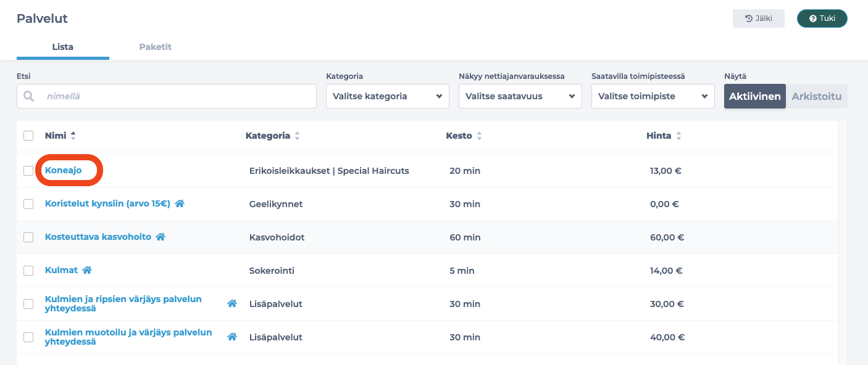The height and width of the screenshot is (365, 868).
Task: Click Lisäpalvelut in the Kulmien muotoilu row
Action: point(275,337)
